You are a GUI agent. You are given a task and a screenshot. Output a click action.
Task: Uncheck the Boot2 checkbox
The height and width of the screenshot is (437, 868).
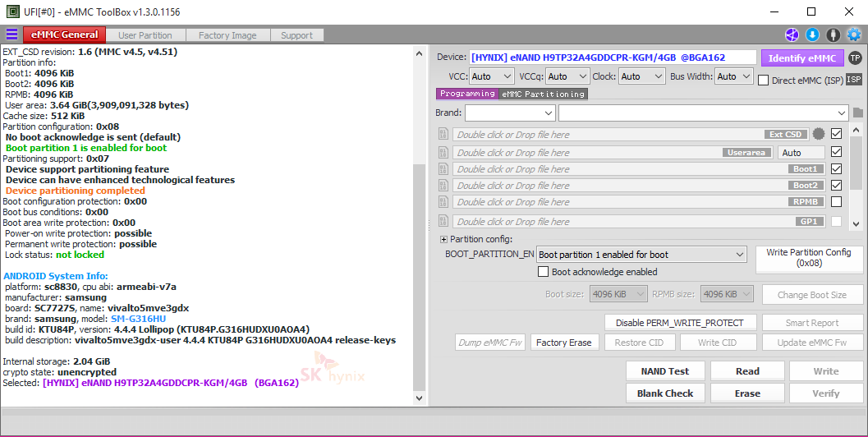pos(837,185)
